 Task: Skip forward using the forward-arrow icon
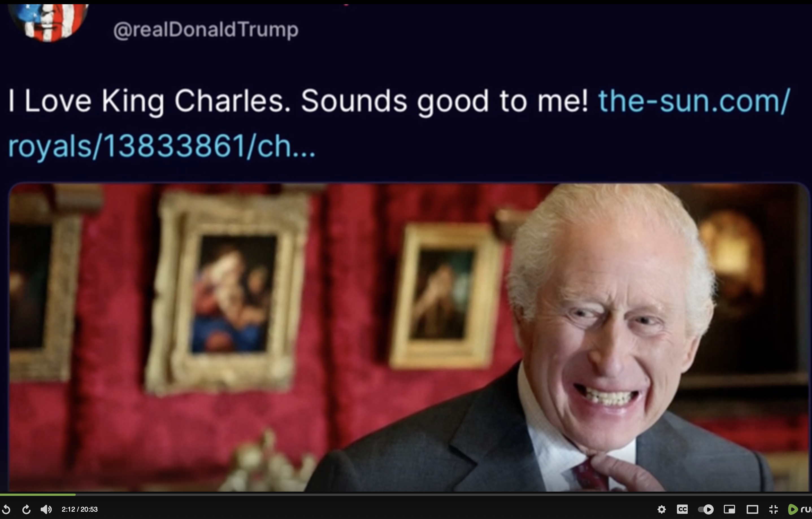coord(26,509)
